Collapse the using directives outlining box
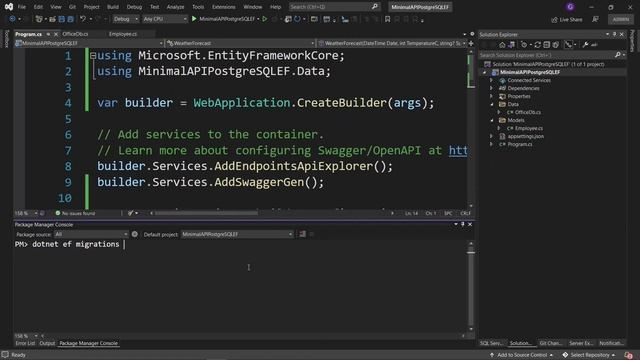Image resolution: width=640 pixels, height=360 pixels. coord(93,56)
